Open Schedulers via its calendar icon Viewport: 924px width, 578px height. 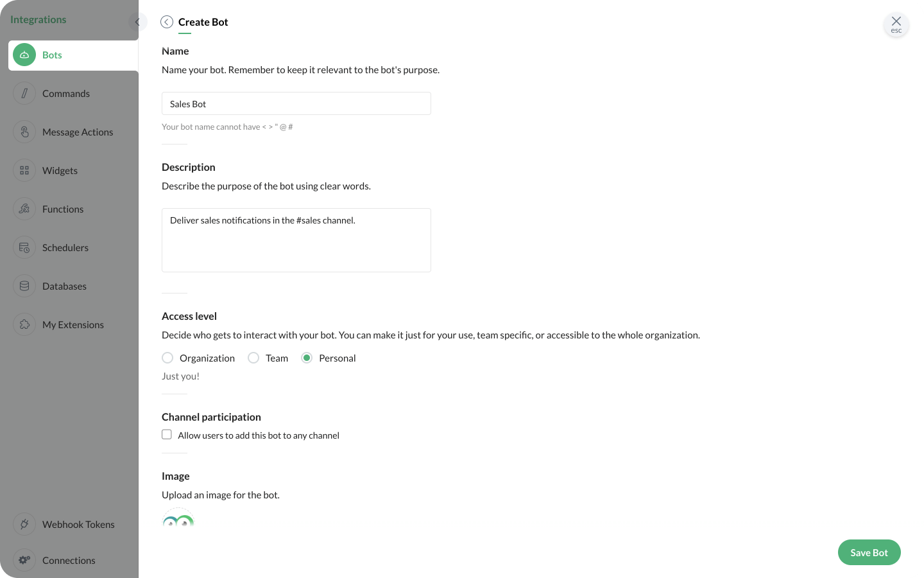tap(24, 248)
